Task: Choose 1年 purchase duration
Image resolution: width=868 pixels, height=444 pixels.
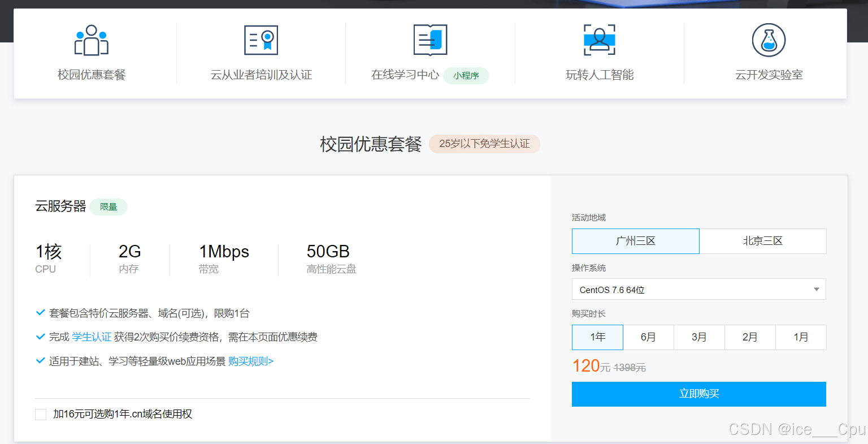Action: (597, 337)
